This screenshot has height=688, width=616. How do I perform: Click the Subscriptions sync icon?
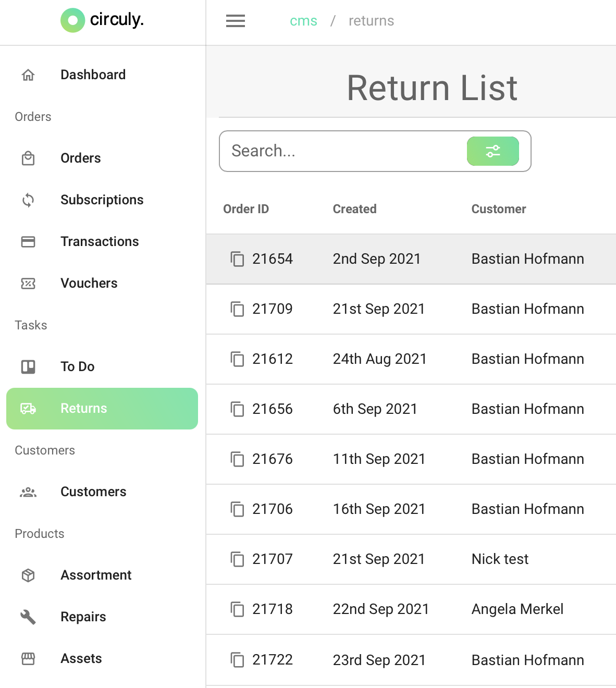pyautogui.click(x=28, y=200)
